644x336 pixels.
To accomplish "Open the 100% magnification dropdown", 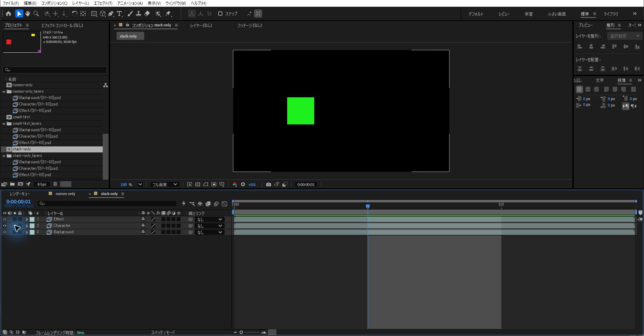I will click(140, 185).
